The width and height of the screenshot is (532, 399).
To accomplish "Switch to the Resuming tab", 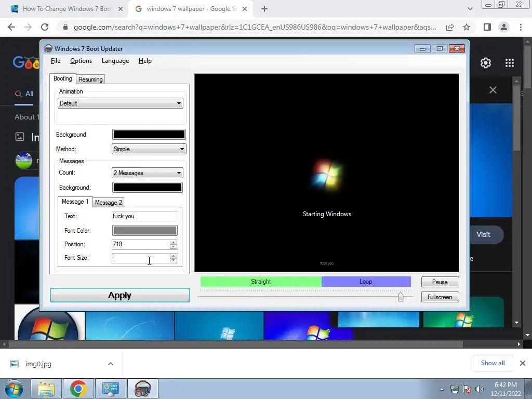I will click(x=90, y=79).
